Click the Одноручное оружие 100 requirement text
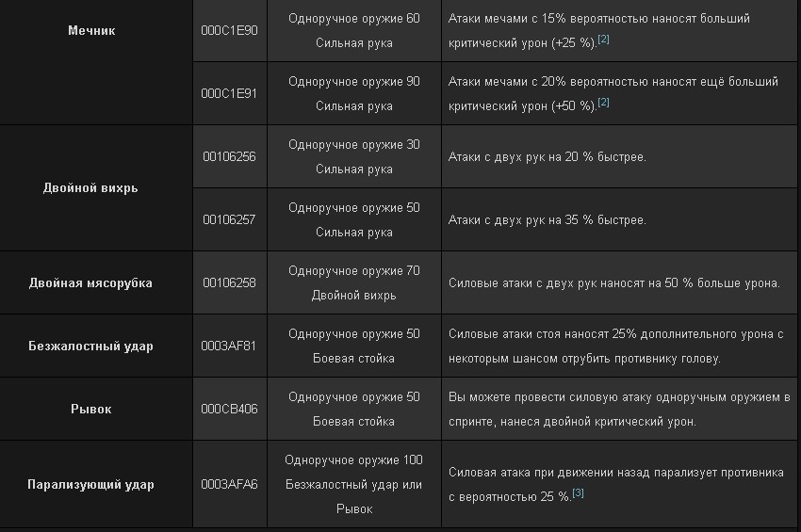The image size is (801, 532). [354, 460]
